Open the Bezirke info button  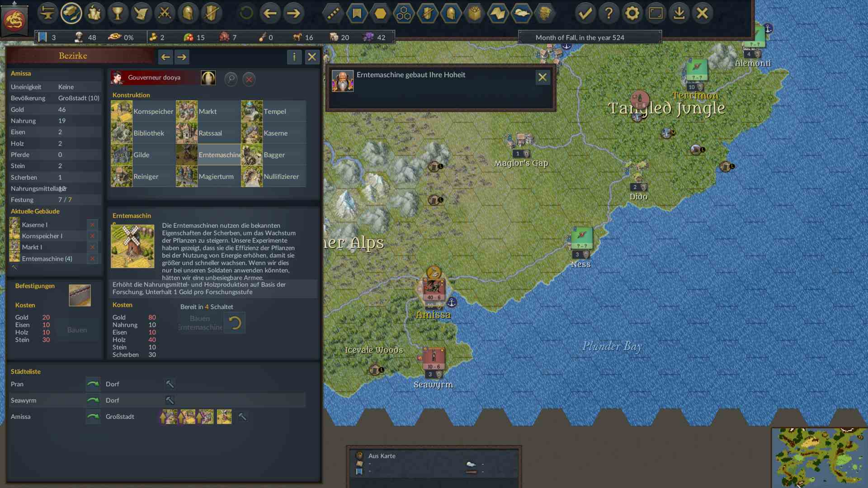click(294, 57)
